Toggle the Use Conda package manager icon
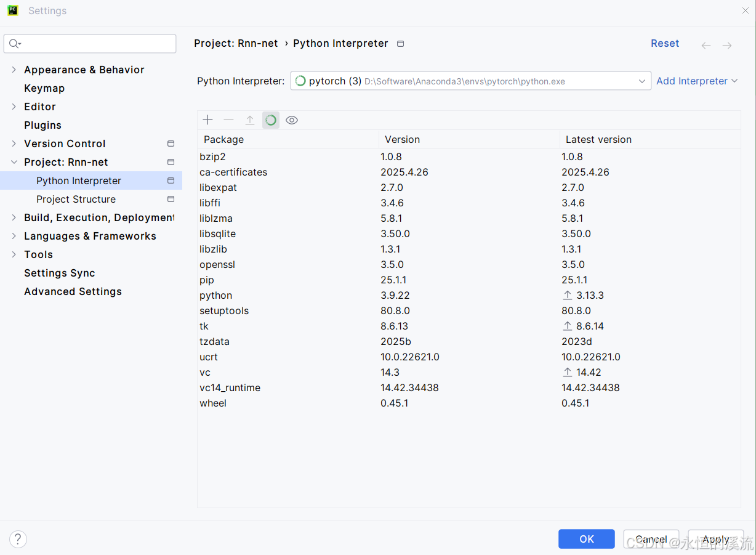Viewport: 756px width, 555px height. click(271, 120)
